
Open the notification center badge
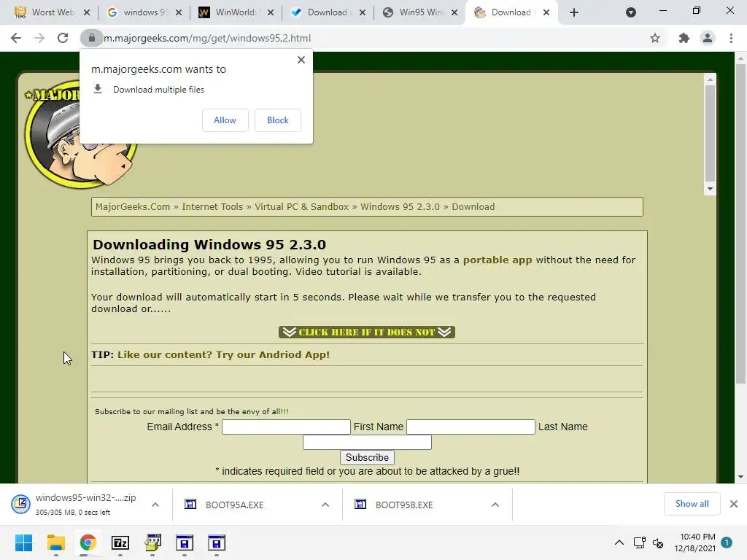[x=727, y=542]
